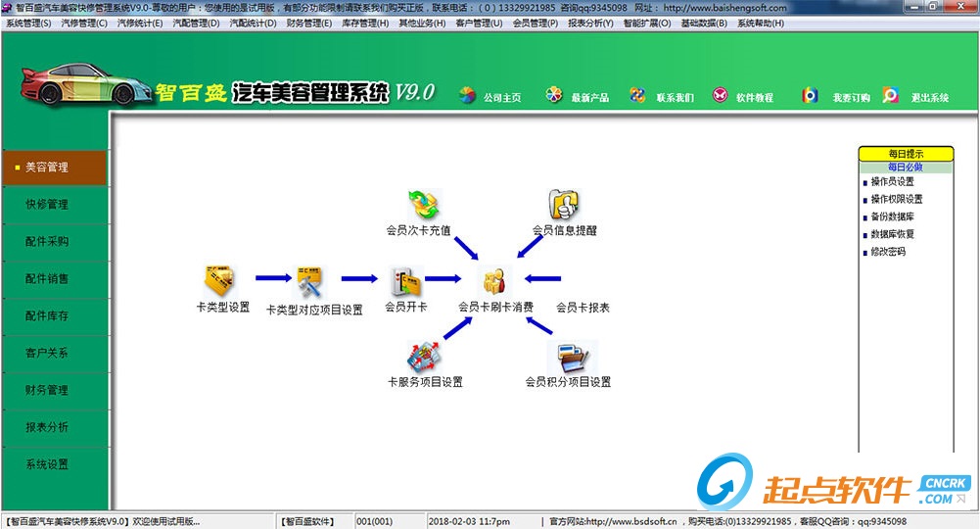The height and width of the screenshot is (529, 980).
Task: Select 快修管理 in the sidebar
Action: pyautogui.click(x=56, y=205)
